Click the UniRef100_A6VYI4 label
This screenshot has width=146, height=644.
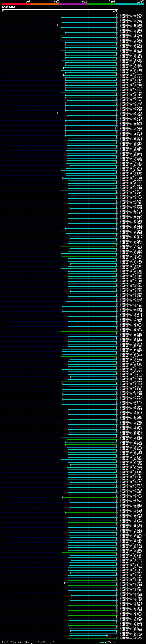coord(131,316)
